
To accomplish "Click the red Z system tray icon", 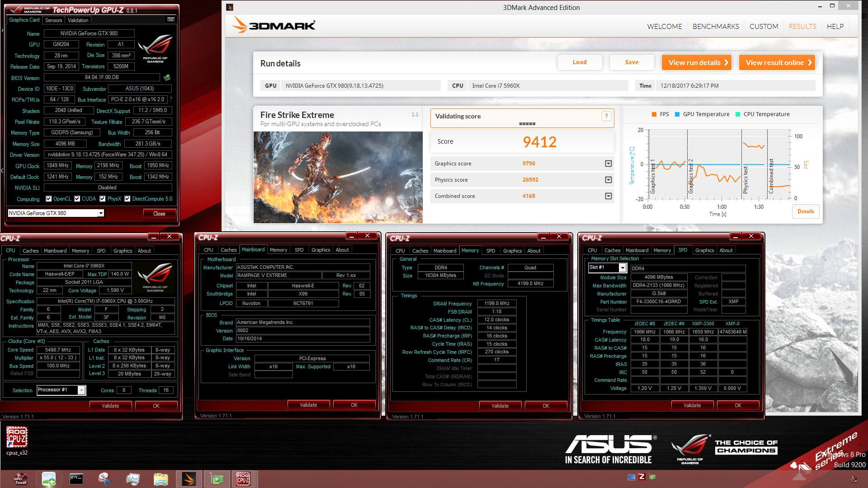I will click(642, 477).
